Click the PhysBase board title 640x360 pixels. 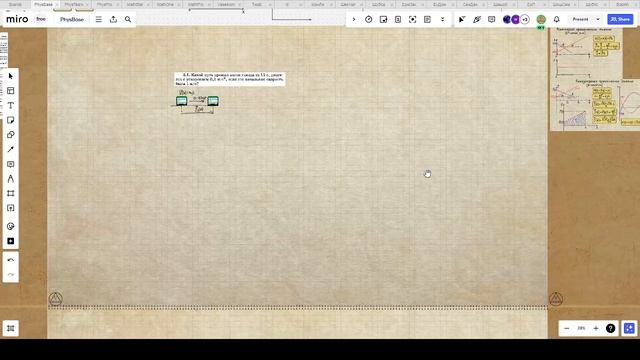(72, 19)
